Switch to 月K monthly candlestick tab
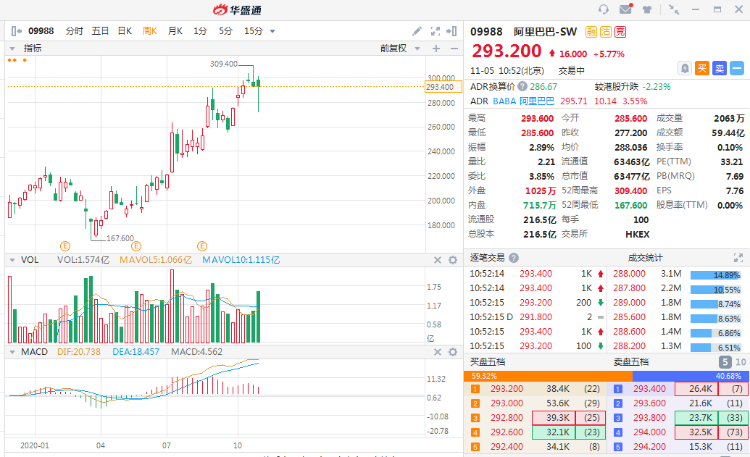Viewport: 750px width, 457px height. (175, 31)
